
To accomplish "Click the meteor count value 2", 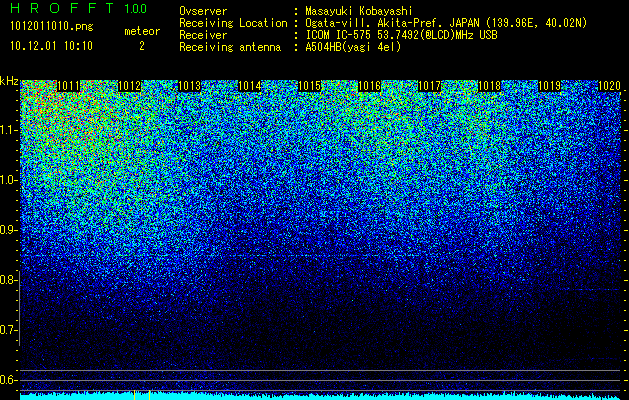I will (x=142, y=46).
